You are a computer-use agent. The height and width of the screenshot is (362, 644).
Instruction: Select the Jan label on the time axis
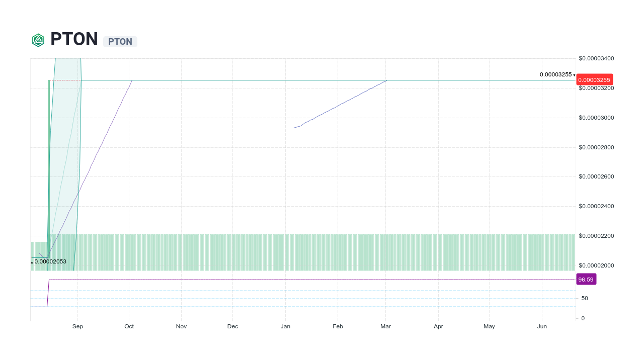pyautogui.click(x=285, y=326)
